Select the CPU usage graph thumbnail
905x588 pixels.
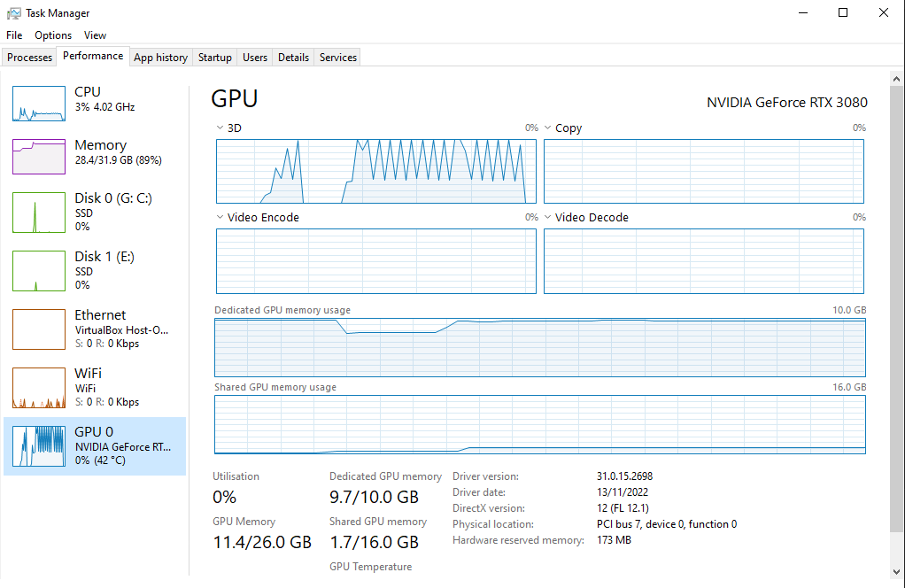click(x=39, y=104)
